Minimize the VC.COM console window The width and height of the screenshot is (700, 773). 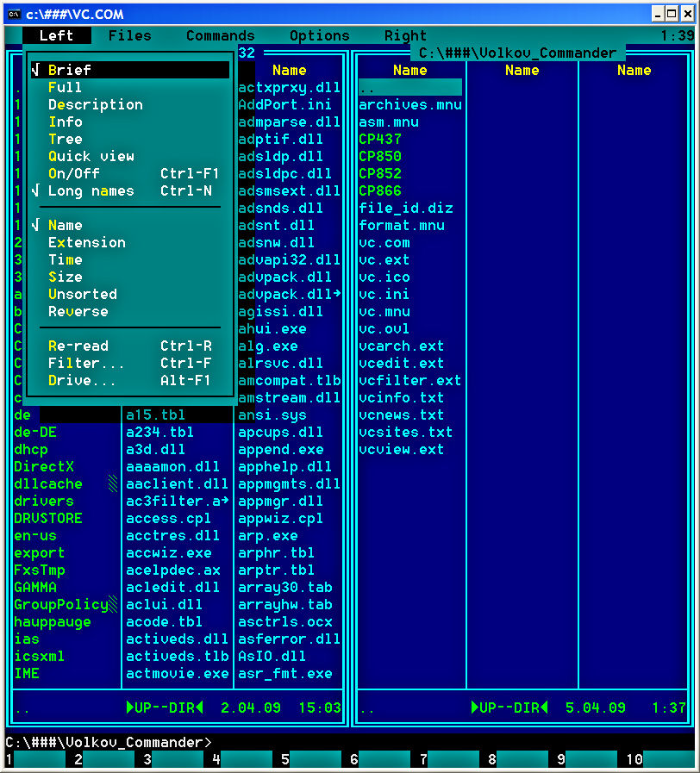(658, 14)
